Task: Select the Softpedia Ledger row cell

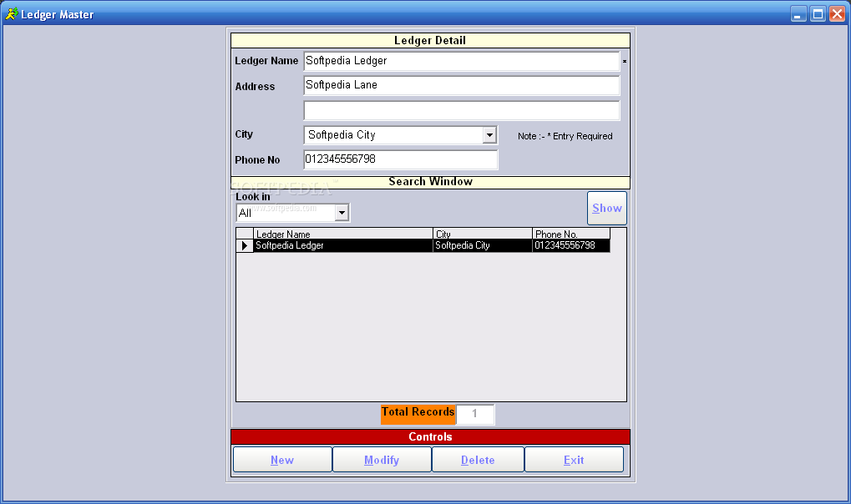Action: [343, 246]
